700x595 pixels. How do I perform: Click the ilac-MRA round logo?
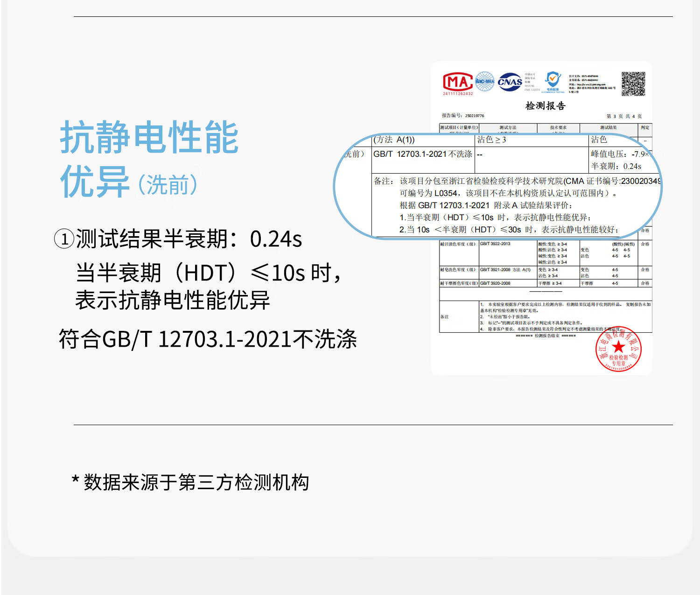point(485,81)
